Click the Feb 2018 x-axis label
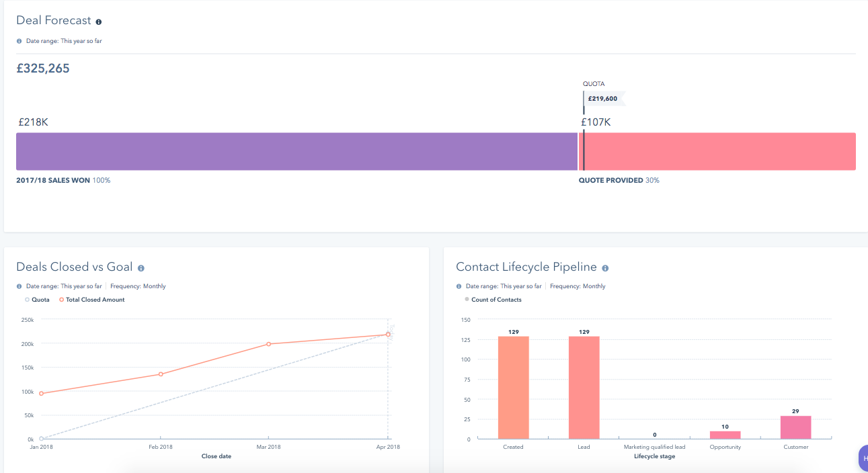The width and height of the screenshot is (868, 473). [161, 447]
